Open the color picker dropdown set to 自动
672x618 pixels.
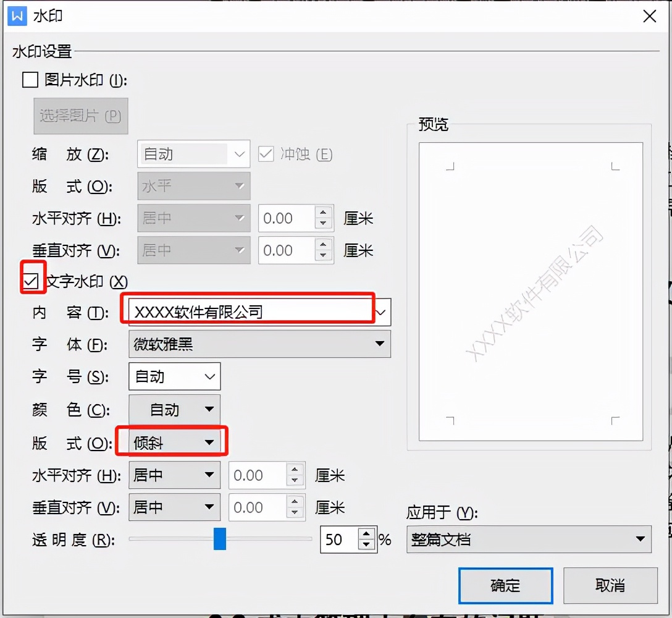click(x=175, y=410)
